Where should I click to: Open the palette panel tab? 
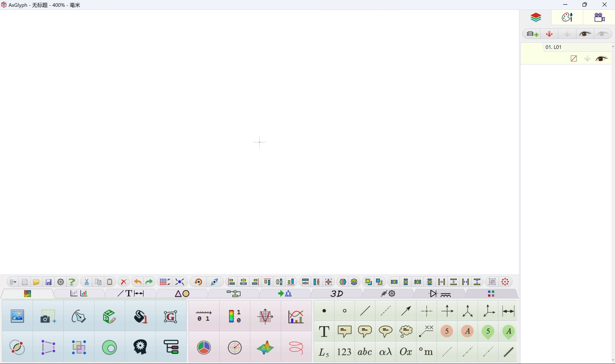(567, 17)
